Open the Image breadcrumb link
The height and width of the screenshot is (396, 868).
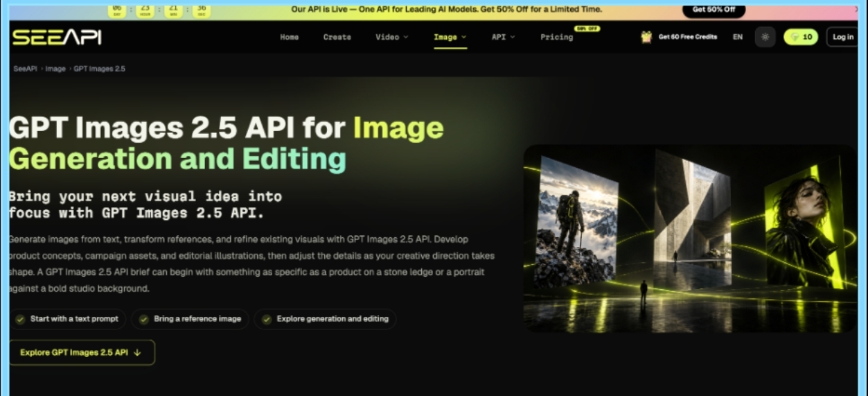click(55, 69)
